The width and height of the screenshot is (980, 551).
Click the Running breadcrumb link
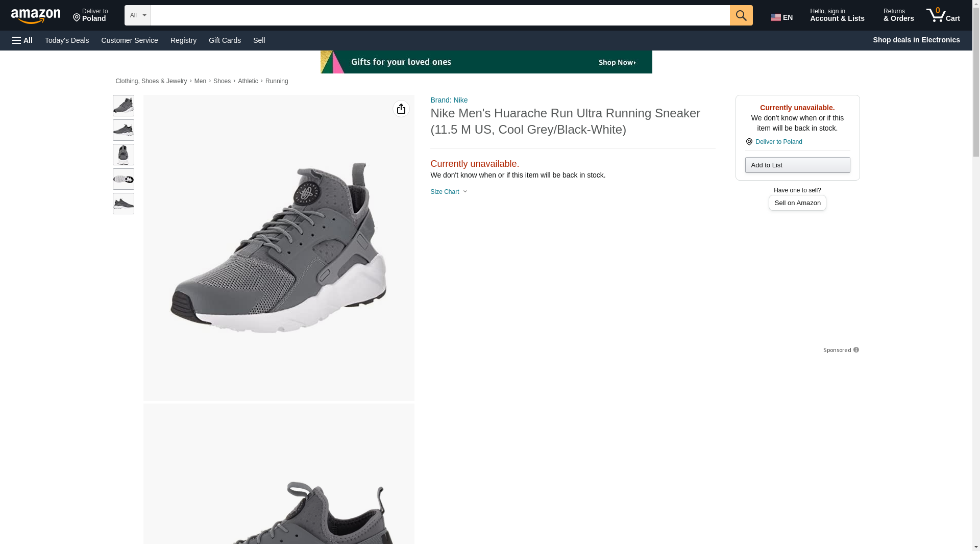tap(276, 81)
